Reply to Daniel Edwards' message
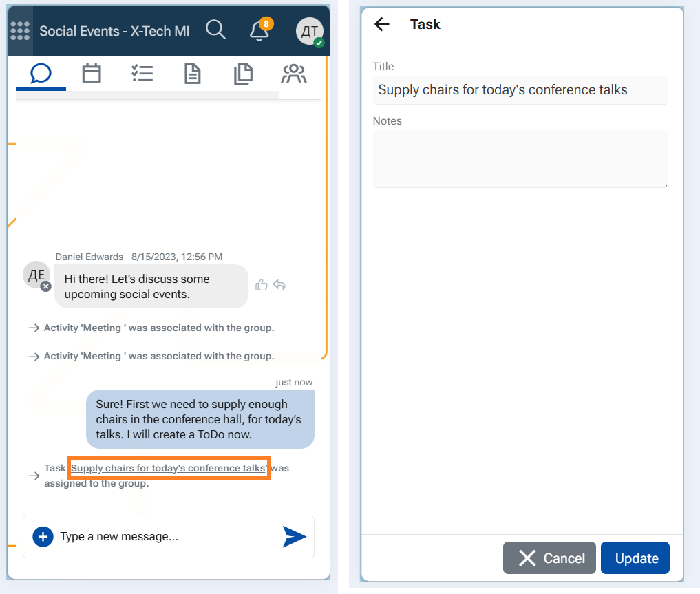This screenshot has height=594, width=700. coord(279,285)
